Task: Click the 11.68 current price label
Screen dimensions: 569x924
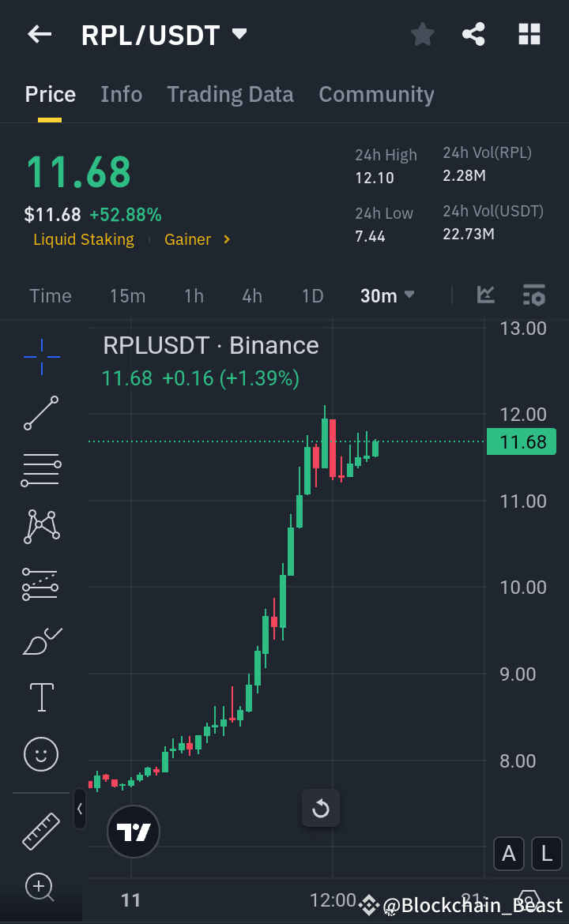Action: 522,441
